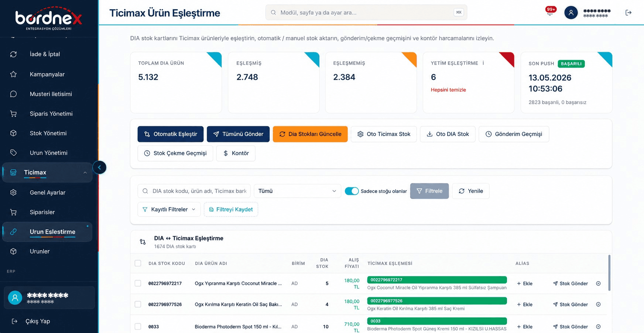Click the notification bell with 99+ badge
This screenshot has height=333, width=644.
[x=551, y=11]
